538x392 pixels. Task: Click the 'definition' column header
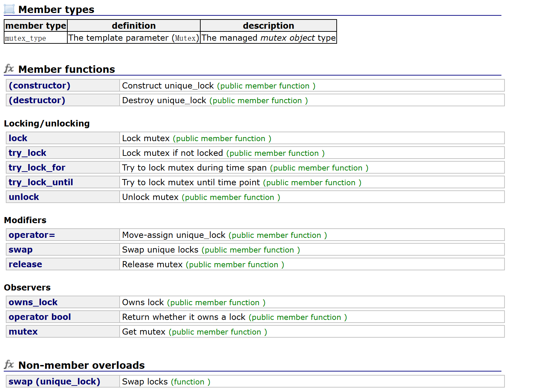(x=134, y=26)
